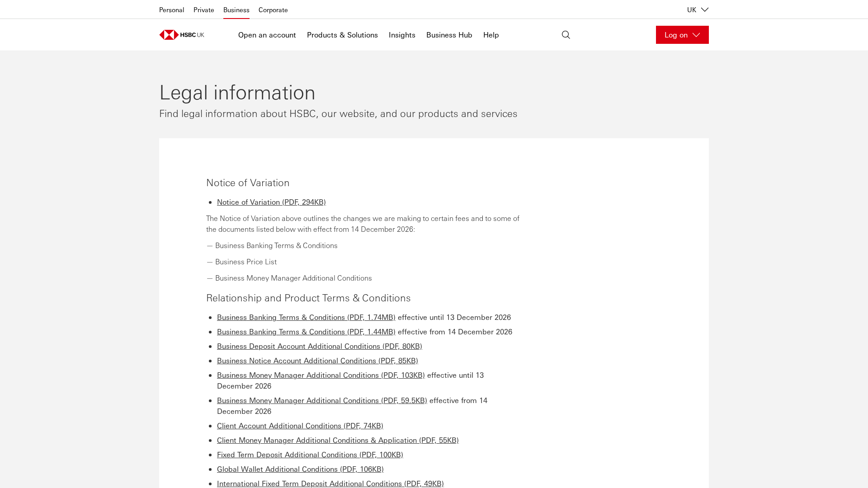The width and height of the screenshot is (868, 488).
Task: Open the Business Hub menu
Action: click(449, 35)
